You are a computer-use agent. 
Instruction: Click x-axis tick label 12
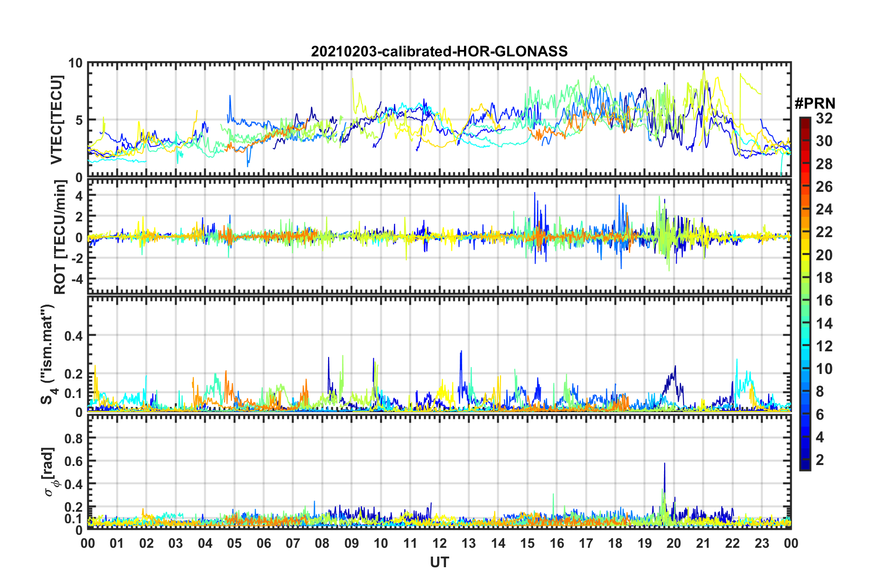[439, 543]
